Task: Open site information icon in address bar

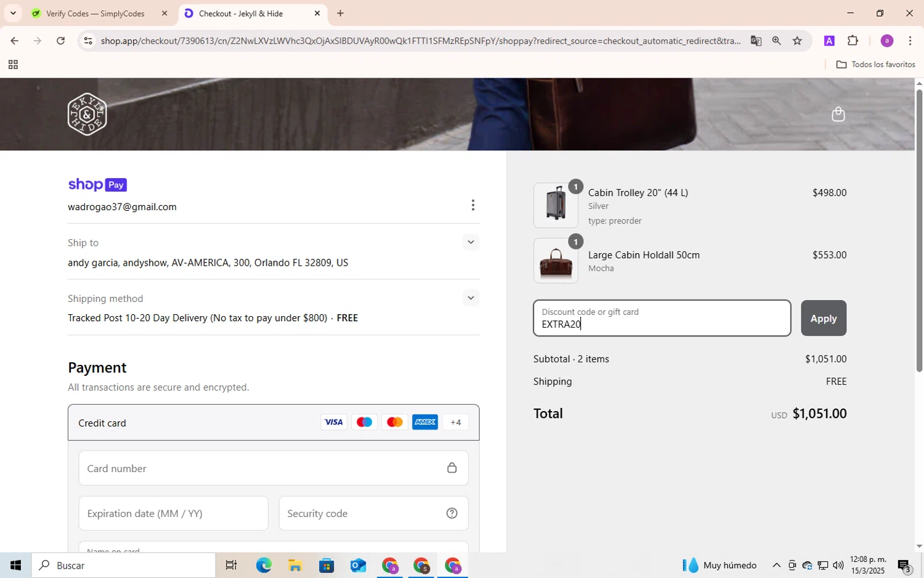Action: pos(88,41)
